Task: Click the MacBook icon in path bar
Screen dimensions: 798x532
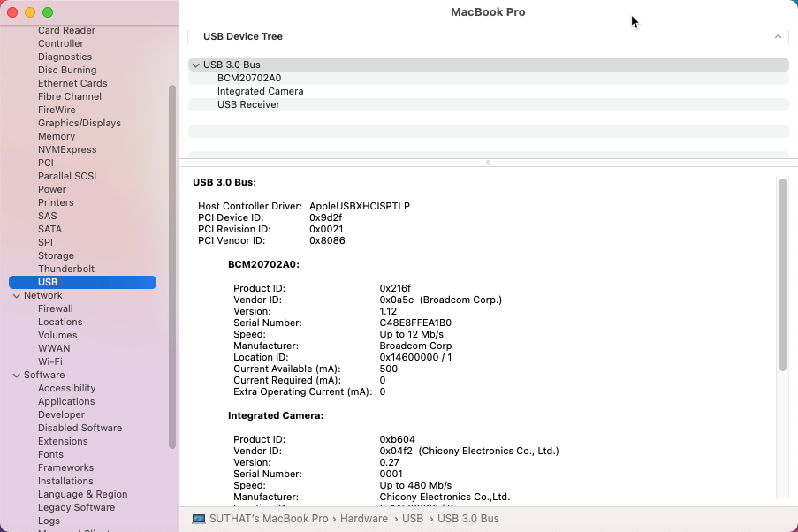Action: coord(199,519)
